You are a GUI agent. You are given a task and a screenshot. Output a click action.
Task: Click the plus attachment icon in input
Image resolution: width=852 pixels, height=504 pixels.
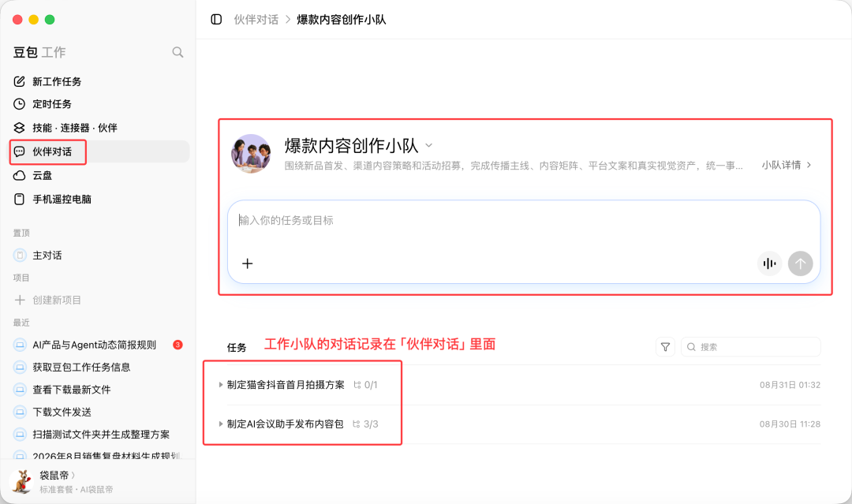tap(247, 263)
